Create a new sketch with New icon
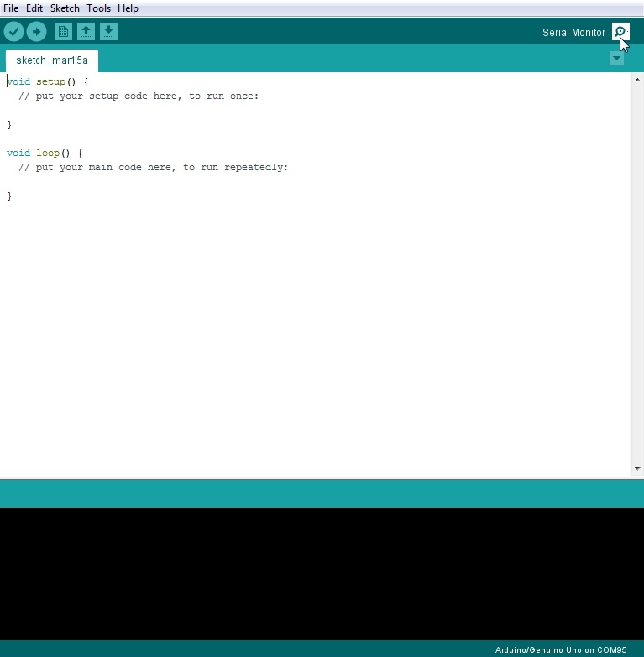The image size is (644, 657). tap(63, 32)
